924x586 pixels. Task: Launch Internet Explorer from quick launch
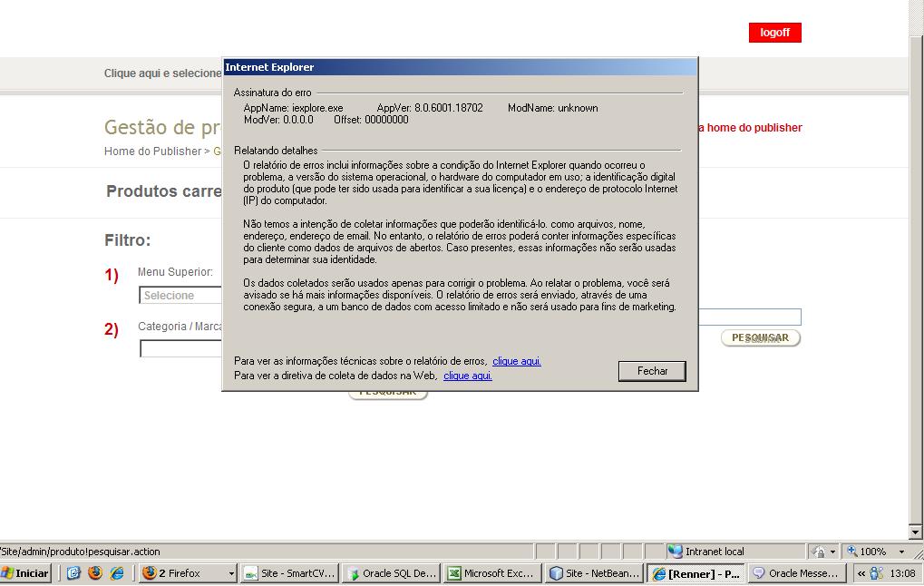(x=117, y=572)
